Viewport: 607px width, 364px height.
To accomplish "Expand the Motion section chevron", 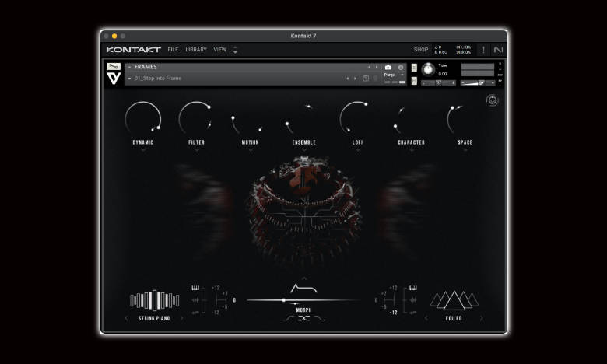I will 251,149.
